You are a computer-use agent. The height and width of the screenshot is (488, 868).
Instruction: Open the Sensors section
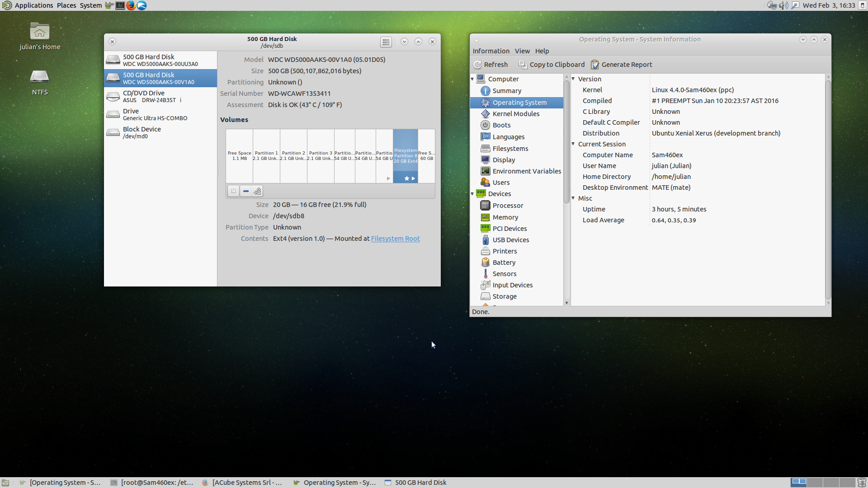click(x=504, y=274)
